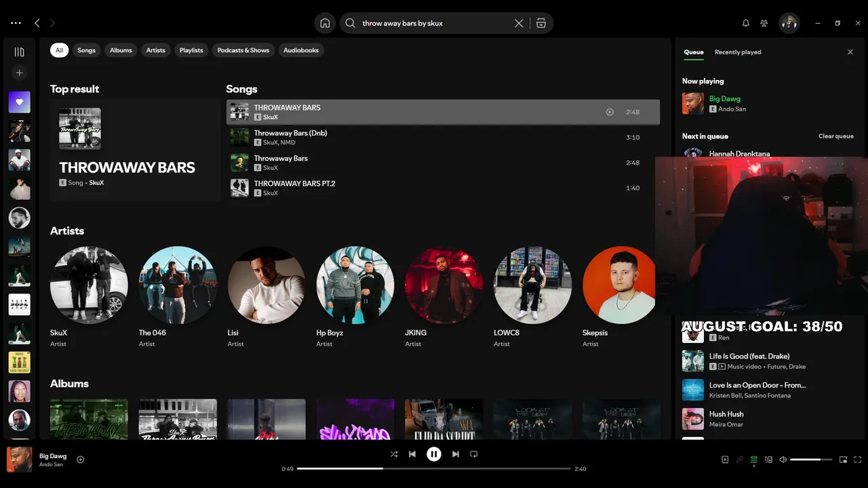Filter results by Artists
868x488 pixels.
tap(155, 50)
